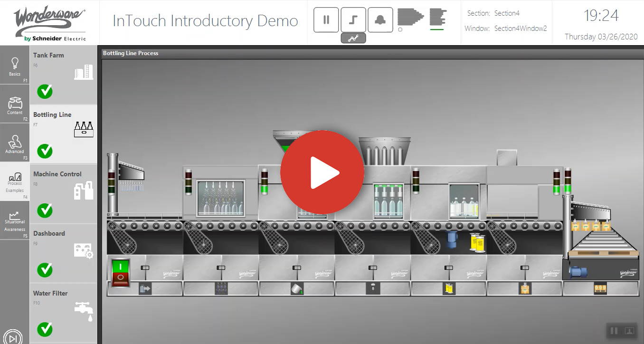Screen dimensions: 644x344
Task: Click the Machine Control factory icon
Action: point(84,190)
